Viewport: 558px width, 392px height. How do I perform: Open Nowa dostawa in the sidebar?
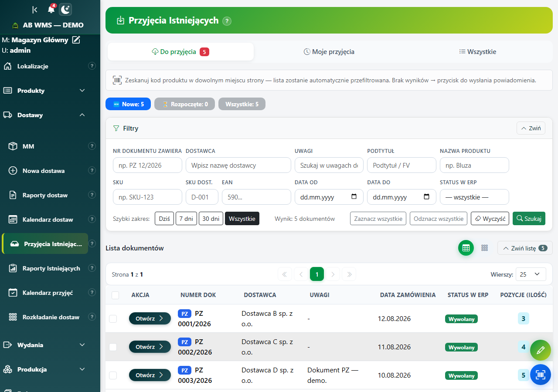click(46, 171)
